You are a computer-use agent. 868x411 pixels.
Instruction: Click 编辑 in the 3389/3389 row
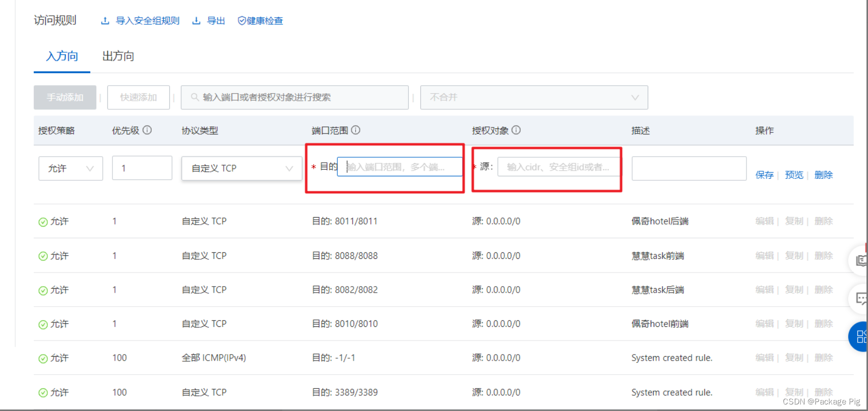tap(764, 392)
